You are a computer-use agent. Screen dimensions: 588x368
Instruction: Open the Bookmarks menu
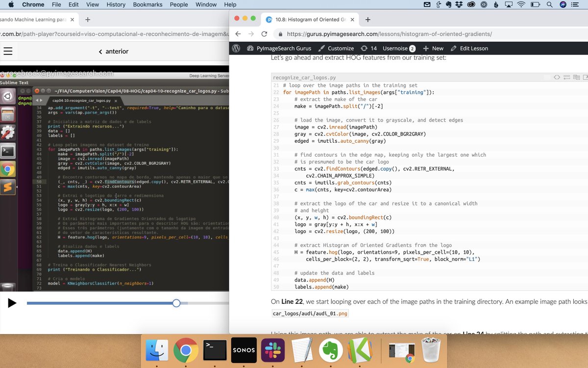147,4
